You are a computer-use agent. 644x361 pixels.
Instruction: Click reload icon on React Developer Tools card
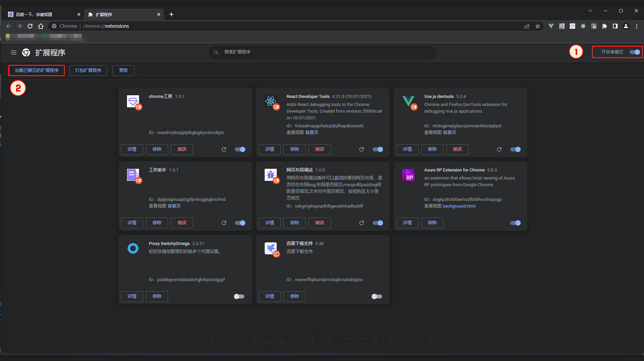pyautogui.click(x=362, y=149)
